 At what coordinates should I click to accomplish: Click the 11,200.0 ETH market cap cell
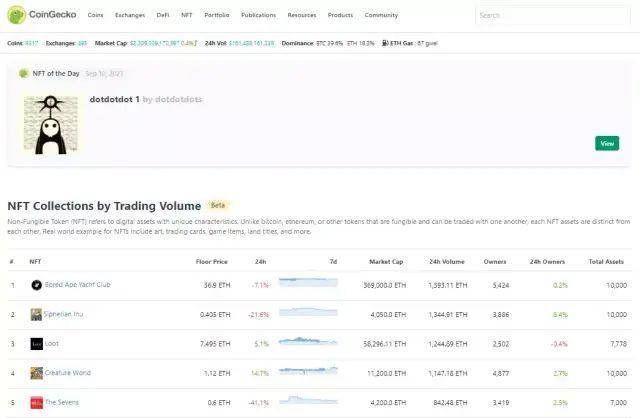pos(387,374)
